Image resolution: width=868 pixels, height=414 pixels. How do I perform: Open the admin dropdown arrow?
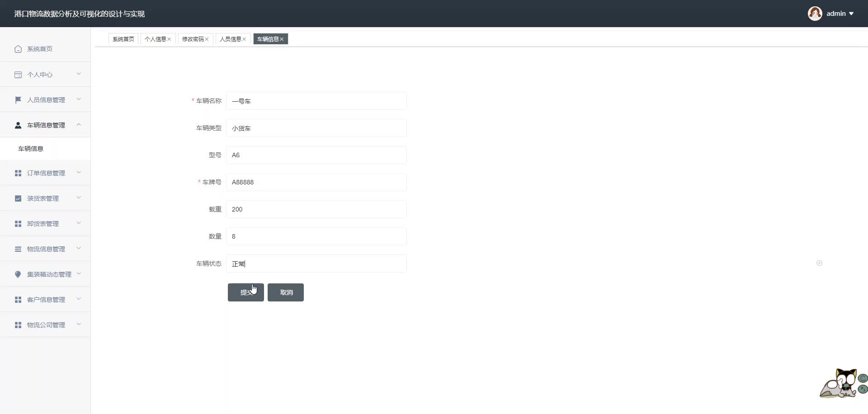coord(851,14)
